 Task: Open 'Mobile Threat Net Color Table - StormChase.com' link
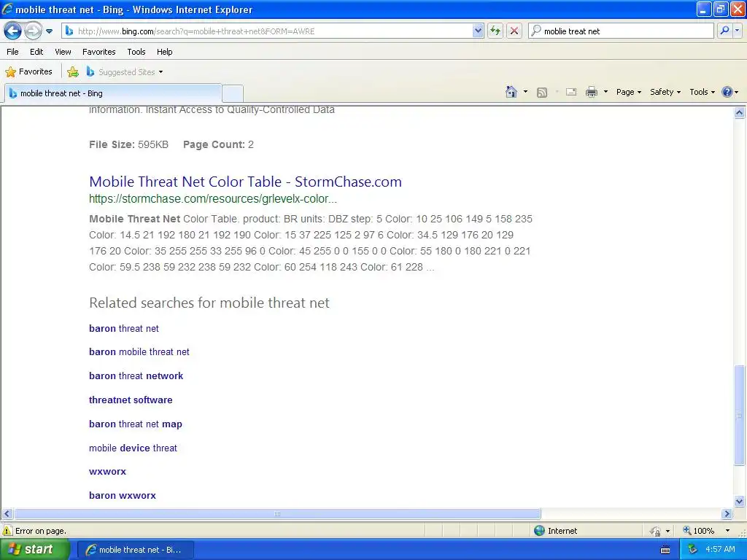pos(245,182)
